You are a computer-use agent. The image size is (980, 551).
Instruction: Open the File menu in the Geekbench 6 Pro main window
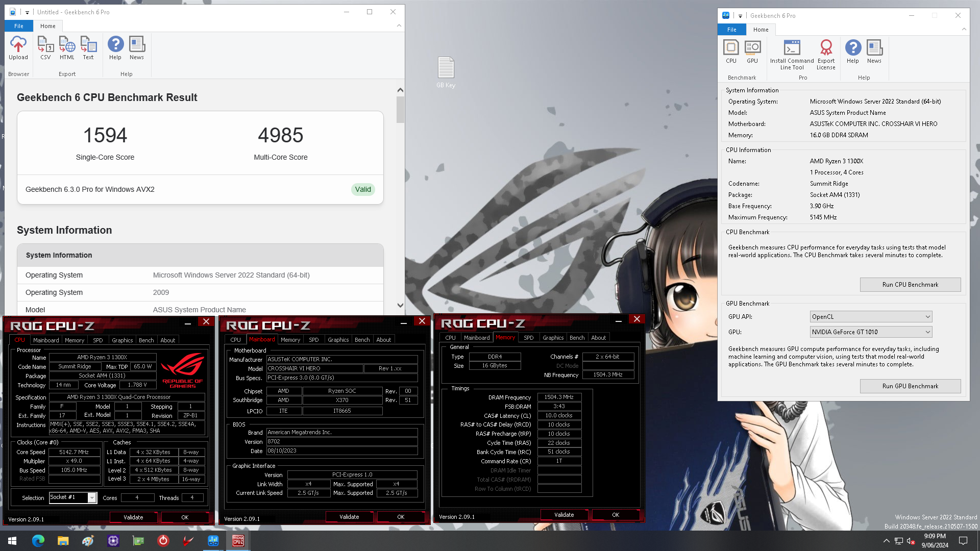[732, 30]
